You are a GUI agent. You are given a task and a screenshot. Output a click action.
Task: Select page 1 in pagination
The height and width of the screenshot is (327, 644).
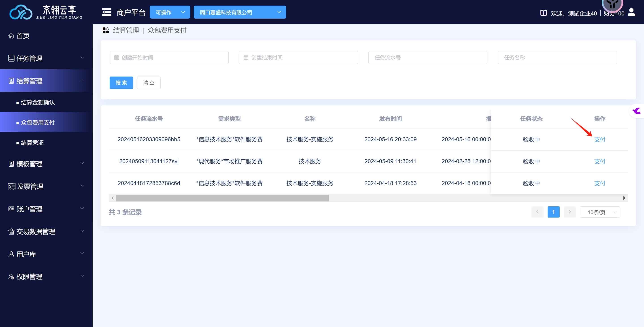tap(553, 212)
